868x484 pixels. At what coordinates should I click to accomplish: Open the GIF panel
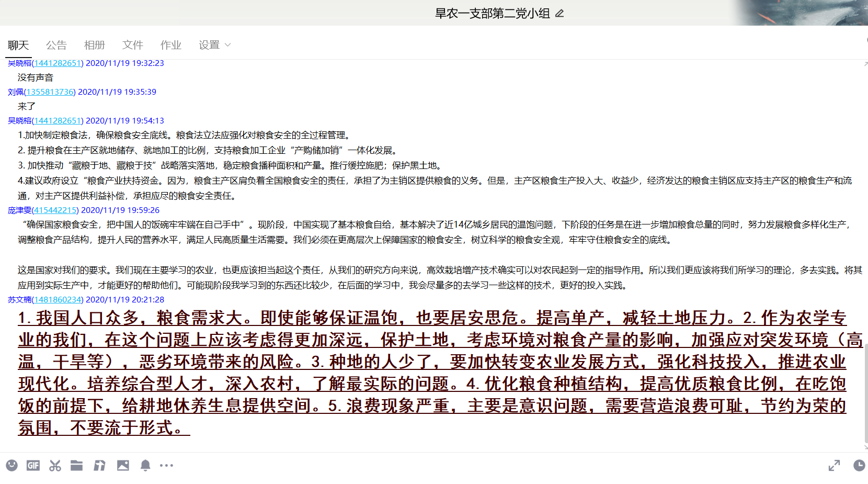(33, 465)
